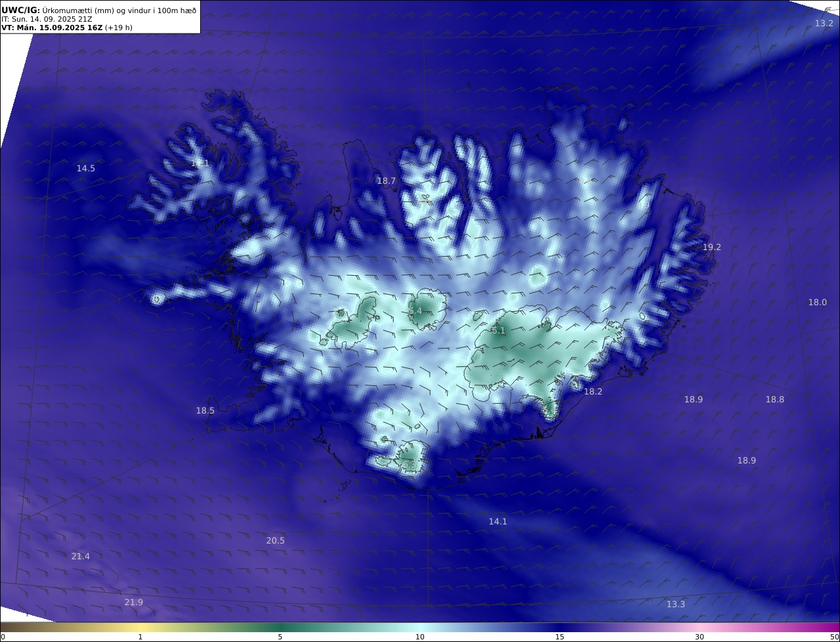
Task: Click the 18.7 value label
Action: point(387,181)
